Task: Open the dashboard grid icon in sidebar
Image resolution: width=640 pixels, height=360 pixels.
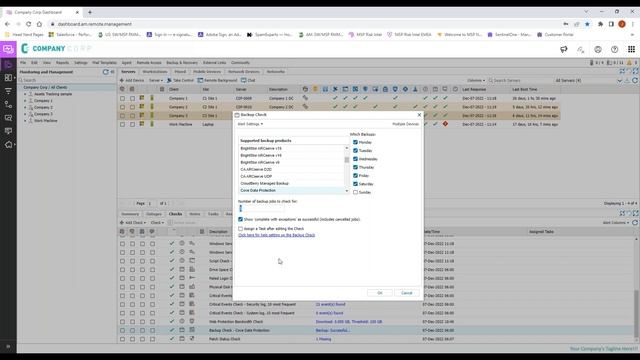Action: pyautogui.click(x=8, y=78)
